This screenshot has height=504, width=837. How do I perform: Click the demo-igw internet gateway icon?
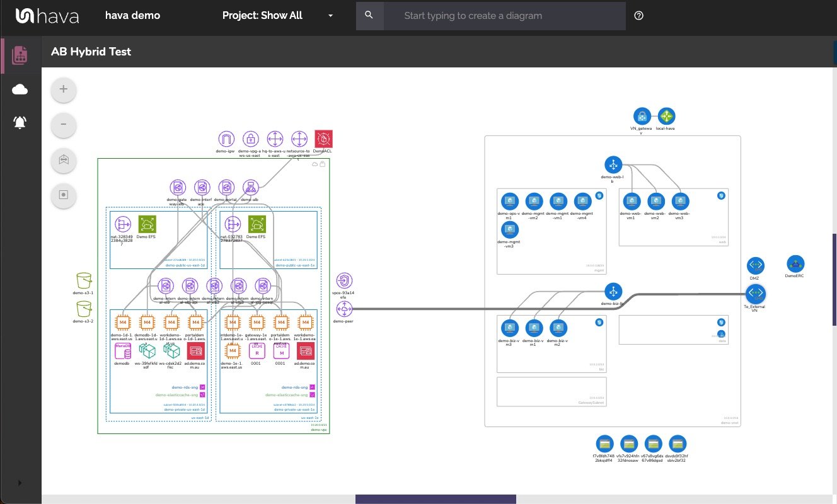tap(226, 139)
